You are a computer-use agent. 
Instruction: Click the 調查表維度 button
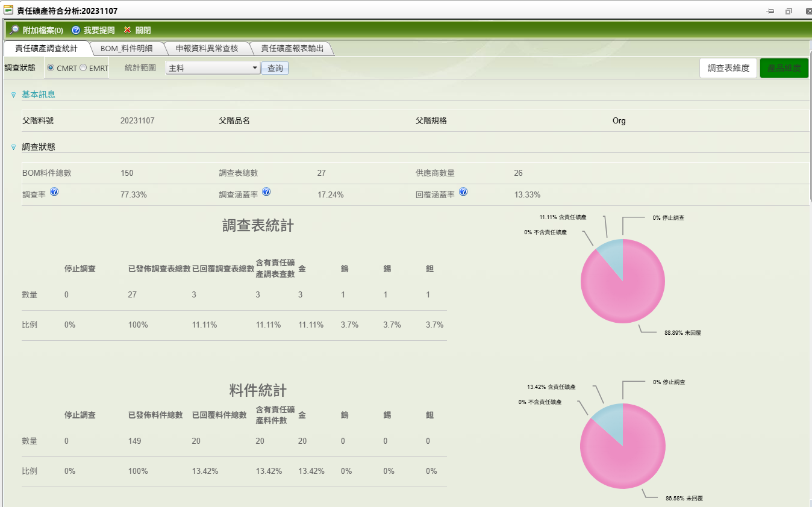(728, 68)
